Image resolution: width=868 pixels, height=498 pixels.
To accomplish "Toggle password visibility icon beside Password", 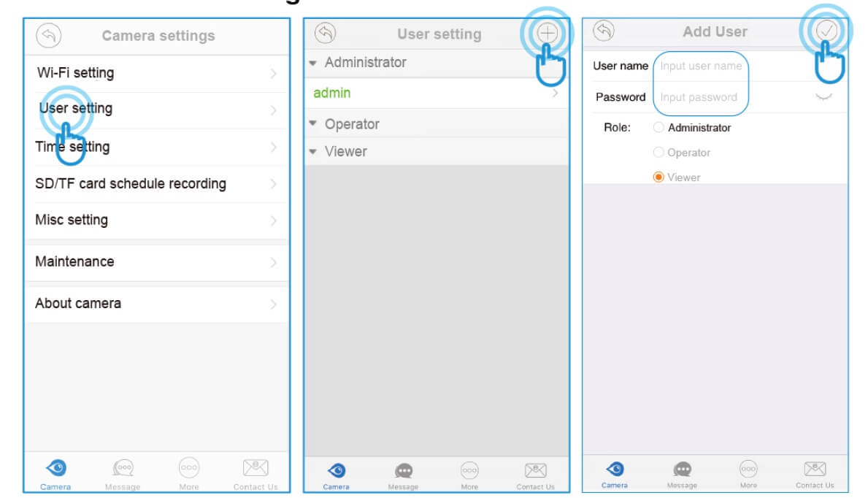I will 823,97.
